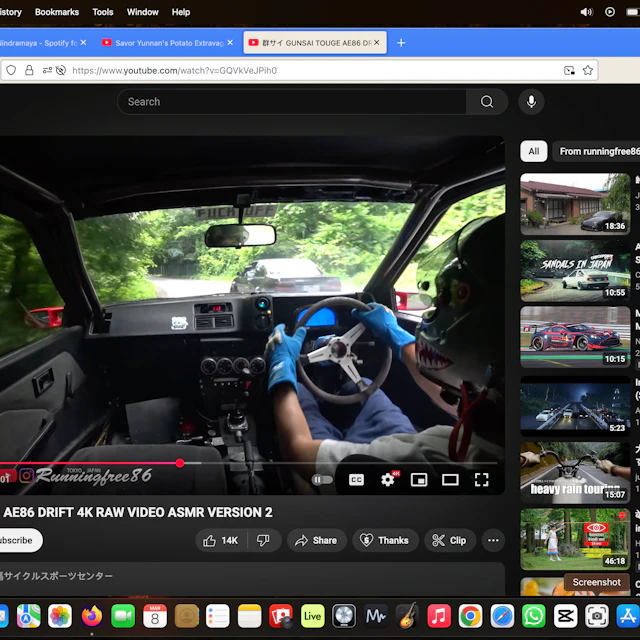
Task: Select the "From runningfree86" filter chip
Action: click(x=598, y=151)
